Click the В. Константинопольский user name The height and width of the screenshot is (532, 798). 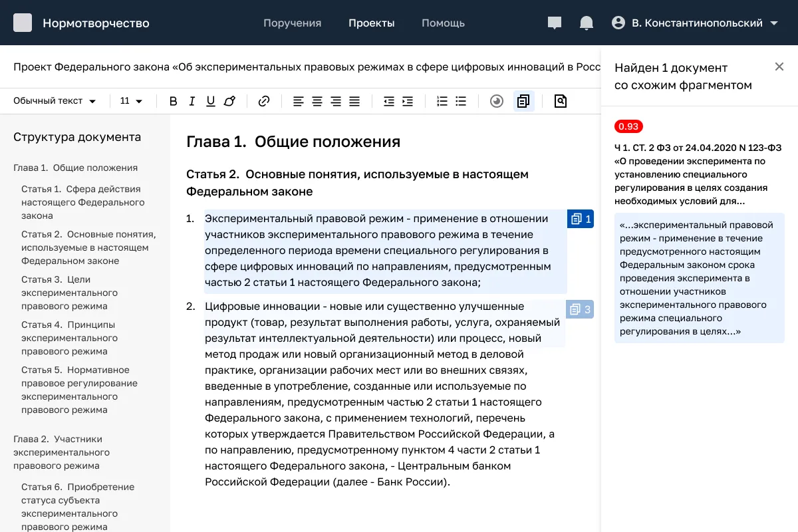(x=697, y=23)
